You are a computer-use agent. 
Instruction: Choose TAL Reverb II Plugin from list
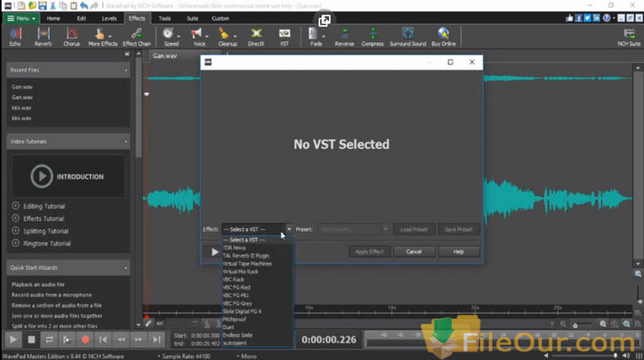[258, 256]
